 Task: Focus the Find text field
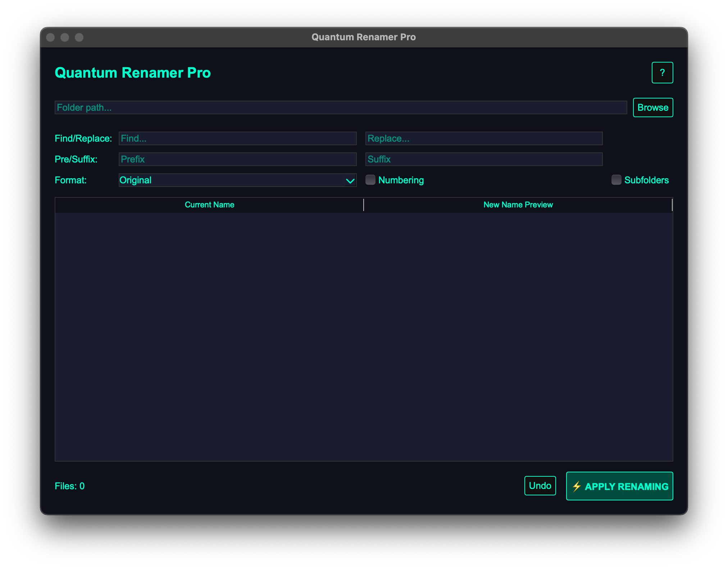click(237, 138)
